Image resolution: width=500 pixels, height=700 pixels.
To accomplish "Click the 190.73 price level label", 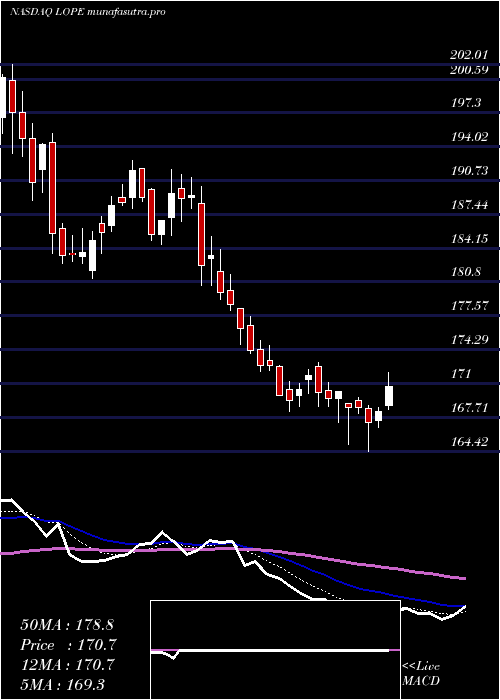I will point(469,171).
